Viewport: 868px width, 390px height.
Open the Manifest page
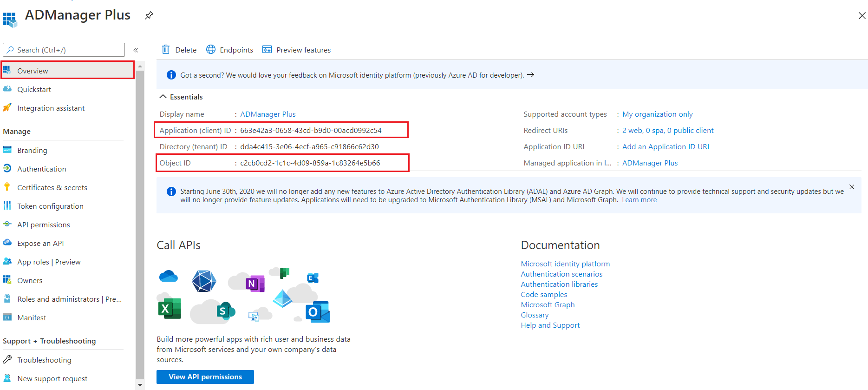coord(32,317)
